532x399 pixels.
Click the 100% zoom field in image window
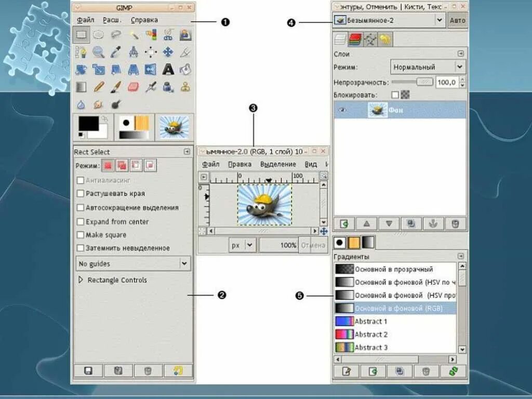pos(279,245)
